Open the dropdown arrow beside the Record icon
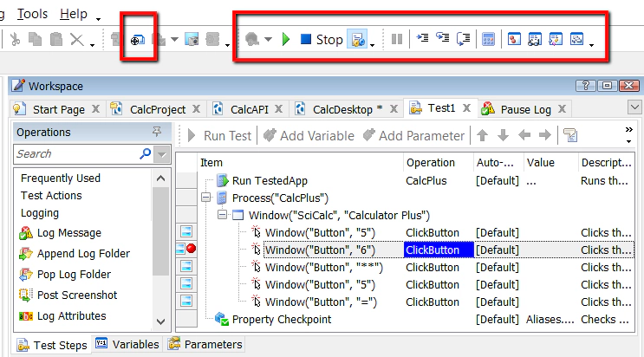 click(x=268, y=40)
